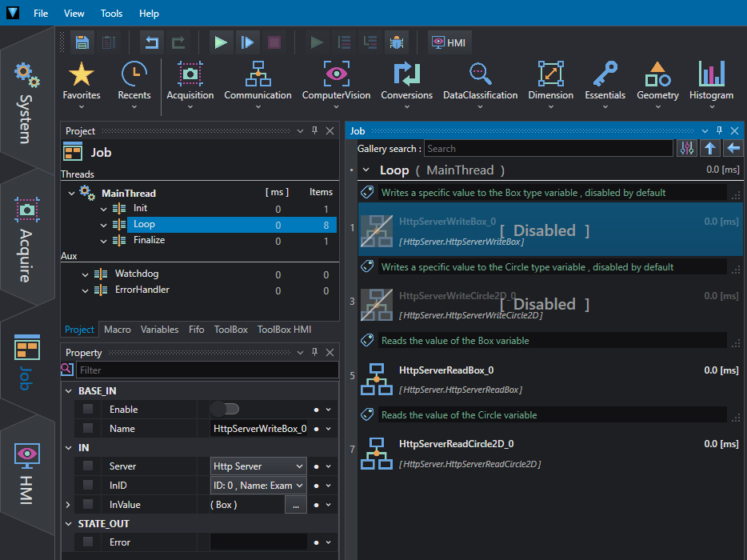Open the Http Server dropdown
This screenshot has height=560, width=747.
click(x=258, y=466)
